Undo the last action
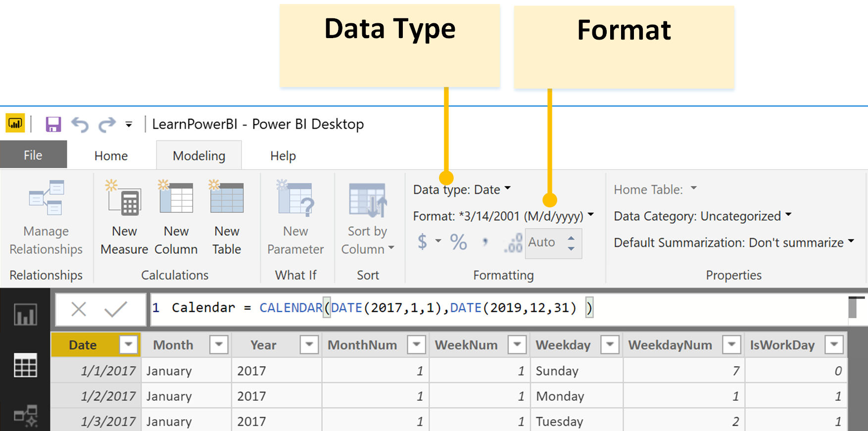 point(80,125)
